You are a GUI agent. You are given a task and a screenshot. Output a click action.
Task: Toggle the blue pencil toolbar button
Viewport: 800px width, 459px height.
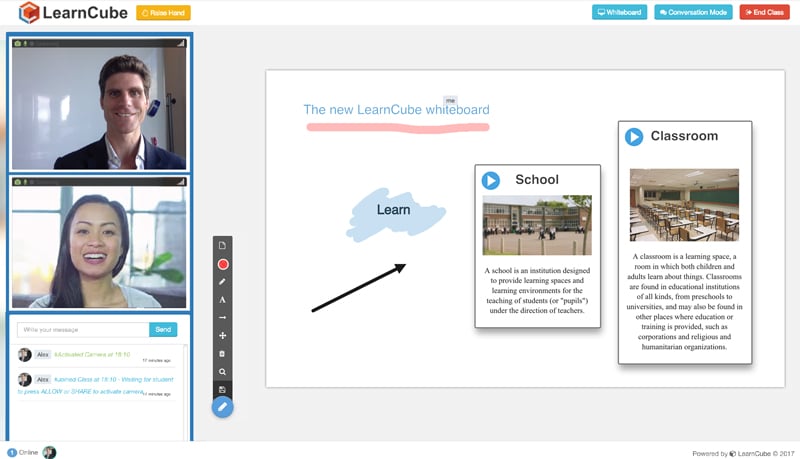pyautogui.click(x=222, y=407)
